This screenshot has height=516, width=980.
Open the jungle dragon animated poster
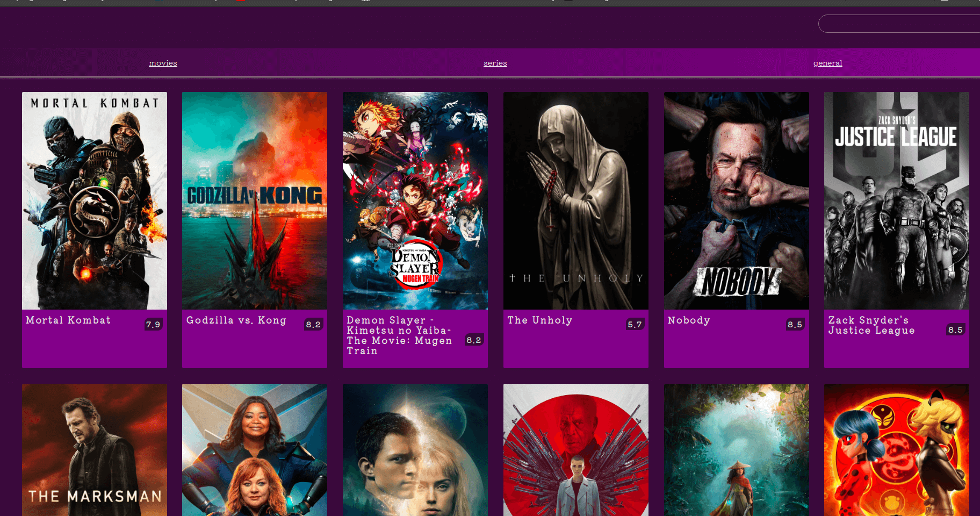click(x=737, y=450)
